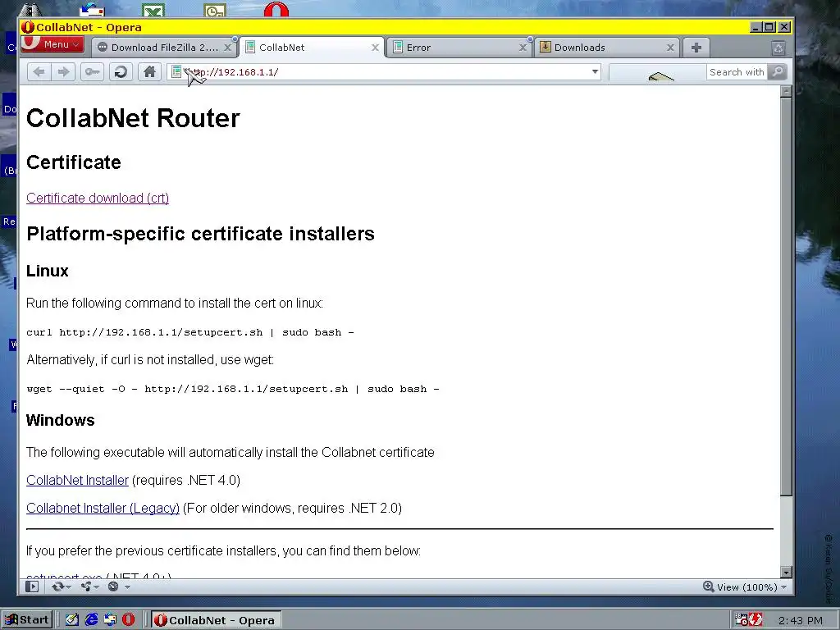Expand the Opera Link dropdown arrow
840x630 pixels.
[69, 587]
